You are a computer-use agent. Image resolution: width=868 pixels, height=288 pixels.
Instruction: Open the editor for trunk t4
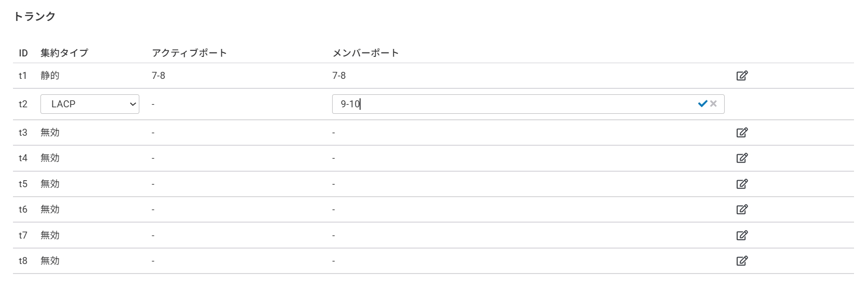[742, 158]
